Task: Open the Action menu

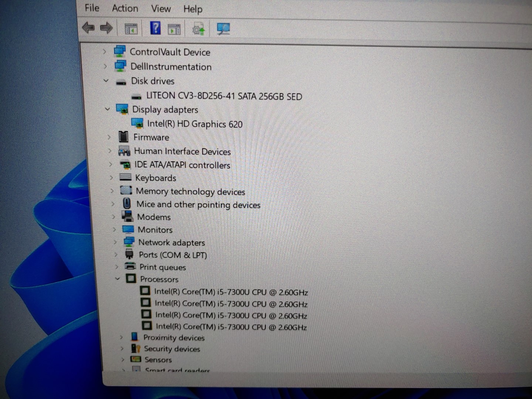Action: [x=125, y=8]
